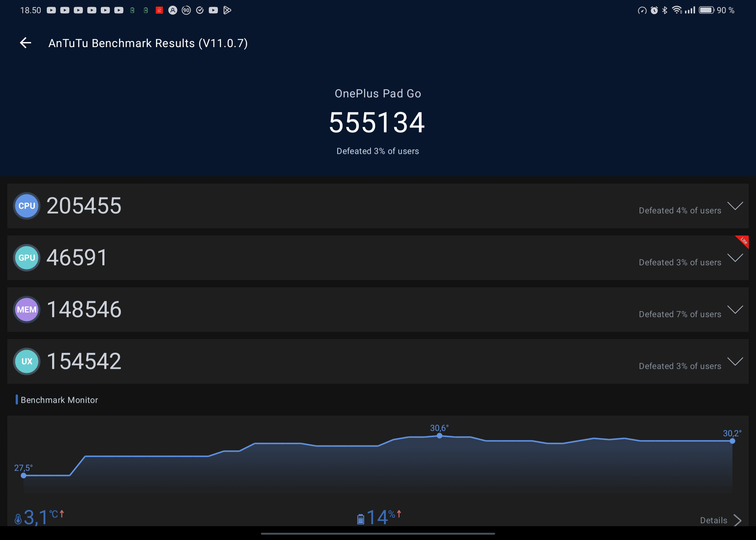Tap the account circle status bar icon
Viewport: 756px width, 540px height.
point(173,10)
